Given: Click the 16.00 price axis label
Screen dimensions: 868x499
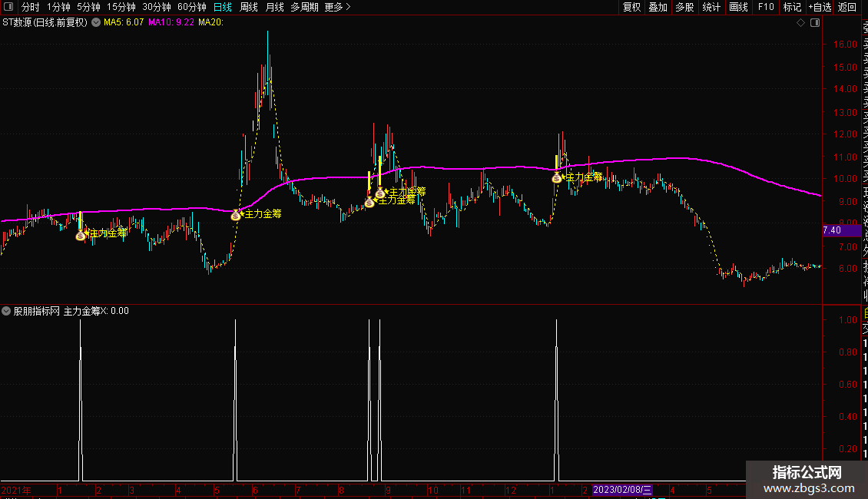Looking at the screenshot, I should coord(845,45).
